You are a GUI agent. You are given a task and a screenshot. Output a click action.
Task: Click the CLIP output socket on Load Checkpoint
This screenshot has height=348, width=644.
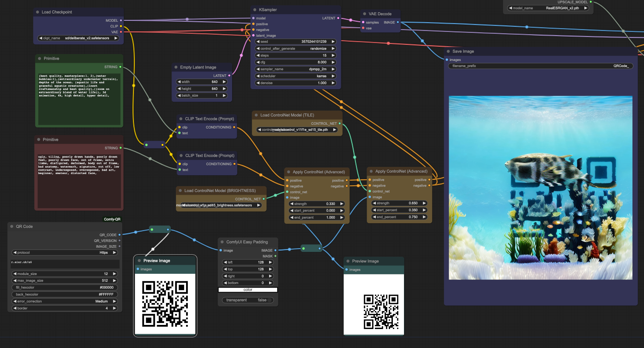tap(121, 26)
